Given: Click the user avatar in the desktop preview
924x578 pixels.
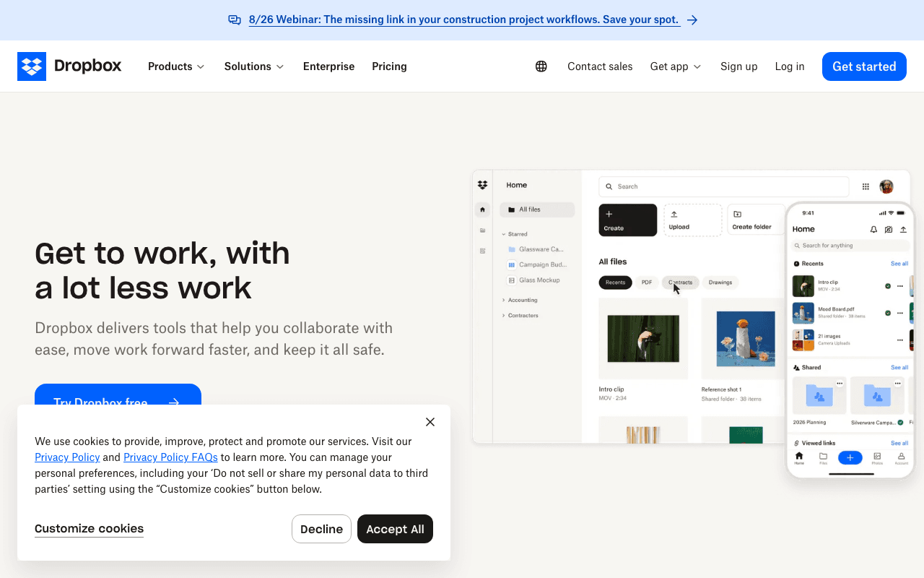Looking at the screenshot, I should [x=886, y=186].
